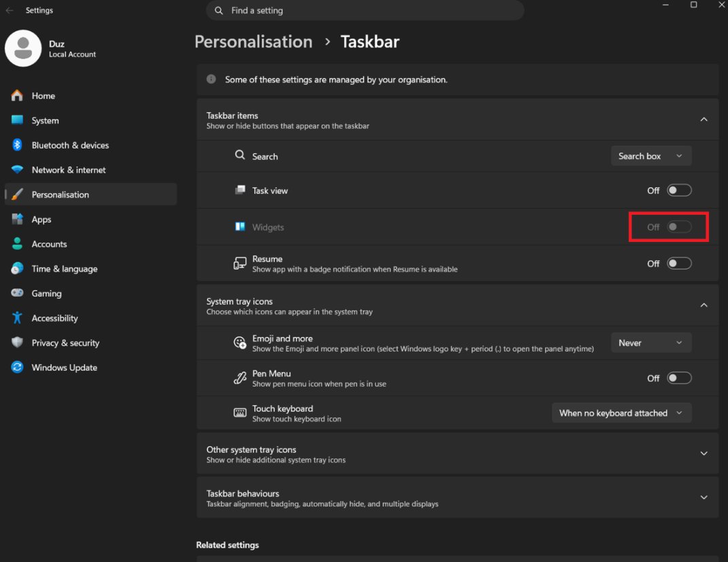Click the Resume device icon
The image size is (728, 562).
(x=240, y=264)
